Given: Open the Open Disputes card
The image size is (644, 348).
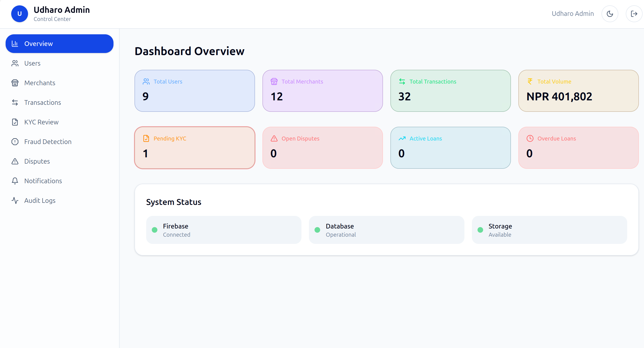Looking at the screenshot, I should [x=322, y=148].
